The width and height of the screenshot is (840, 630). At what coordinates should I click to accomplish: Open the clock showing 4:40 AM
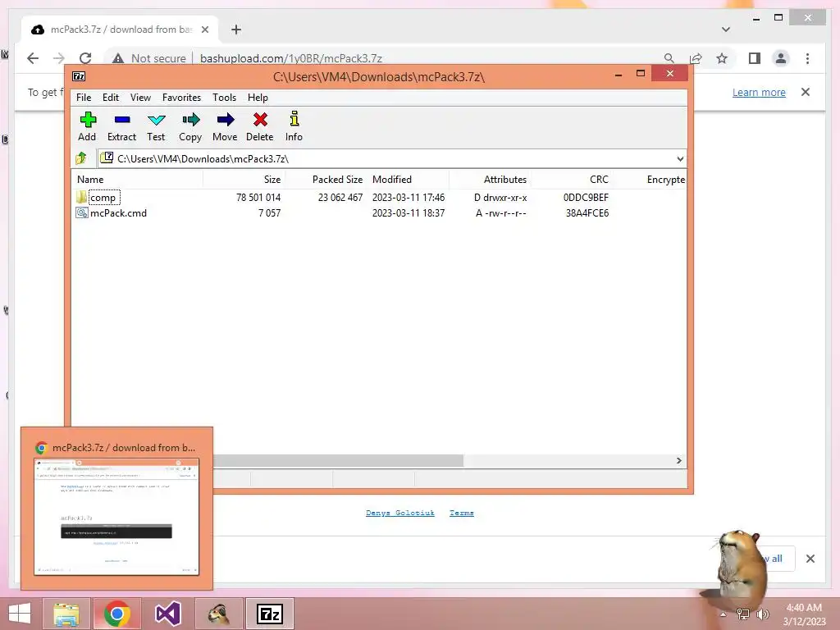click(804, 614)
